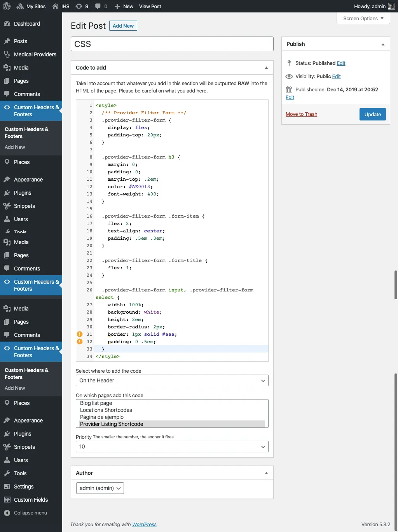Open the author dropdown admin (admin)
Image resolution: width=398 pixels, height=532 pixels.
tap(100, 488)
